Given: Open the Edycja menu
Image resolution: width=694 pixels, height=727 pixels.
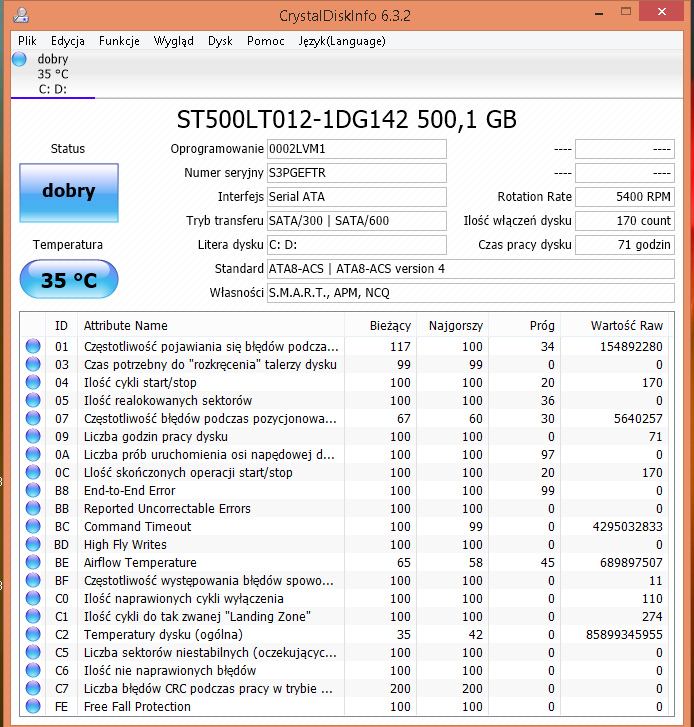Looking at the screenshot, I should point(68,41).
